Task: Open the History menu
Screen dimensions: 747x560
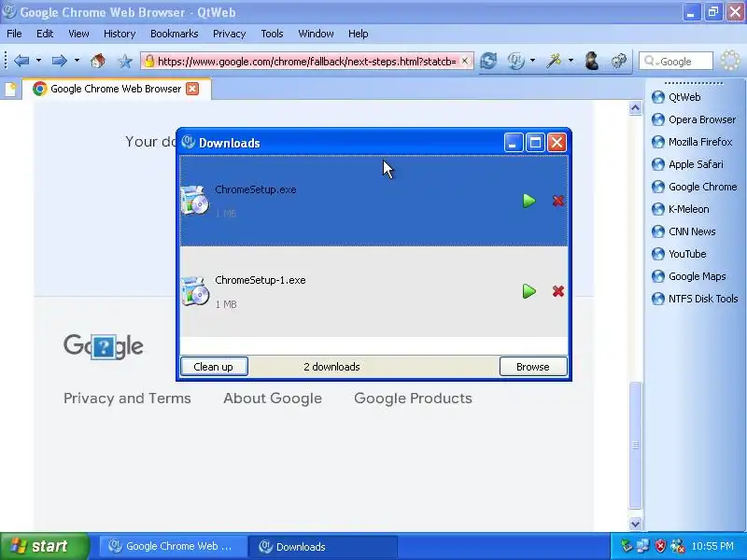Action: 120,34
